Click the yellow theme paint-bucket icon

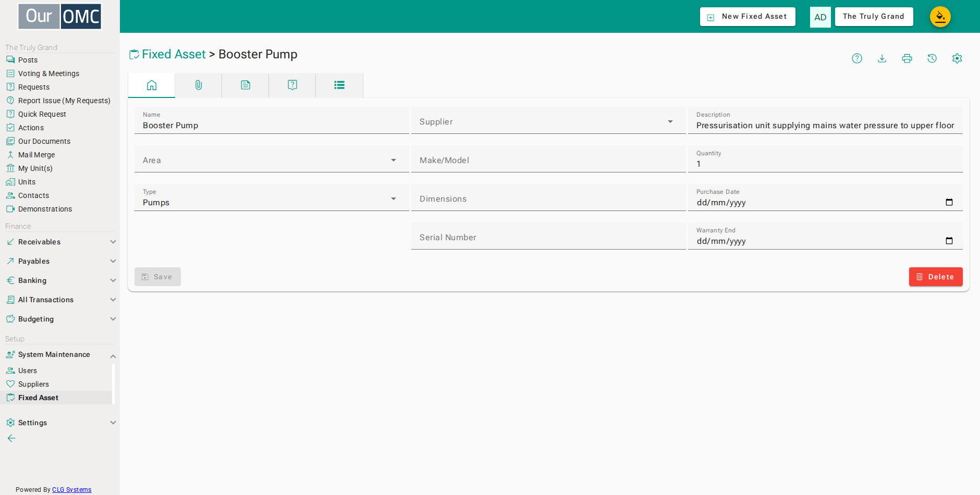coord(940,17)
